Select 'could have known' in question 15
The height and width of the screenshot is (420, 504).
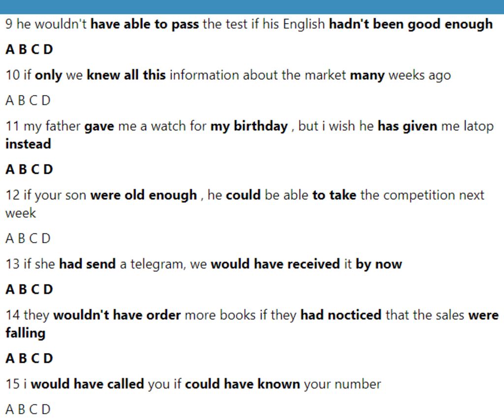click(x=242, y=384)
